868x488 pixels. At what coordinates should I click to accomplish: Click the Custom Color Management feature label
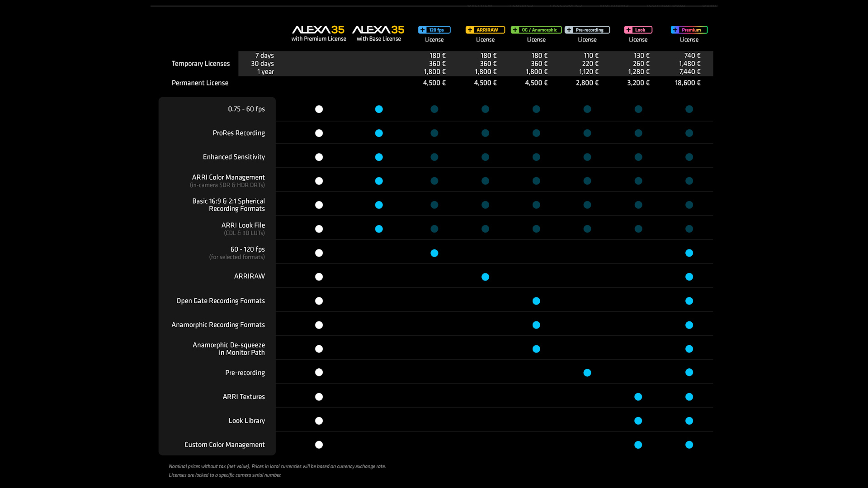224,445
